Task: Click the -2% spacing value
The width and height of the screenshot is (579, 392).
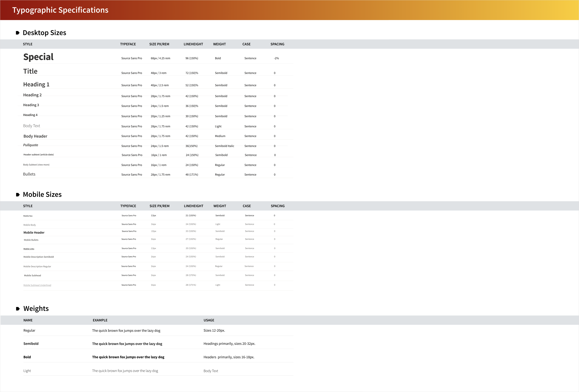Action: coord(276,58)
